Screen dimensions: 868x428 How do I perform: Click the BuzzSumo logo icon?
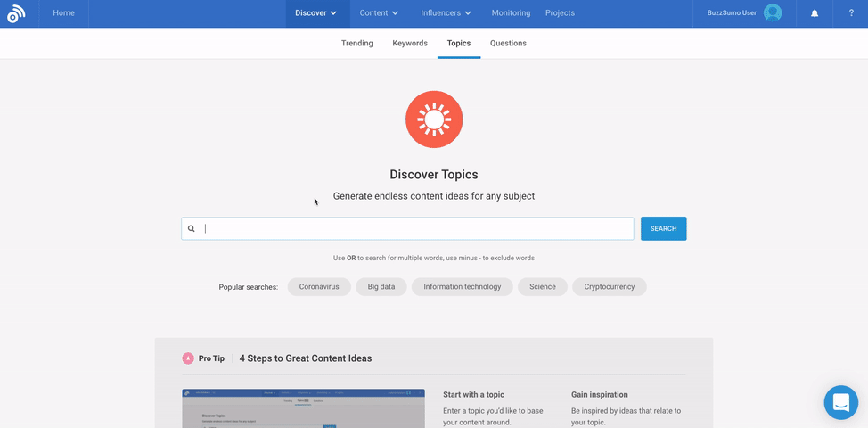click(x=16, y=13)
